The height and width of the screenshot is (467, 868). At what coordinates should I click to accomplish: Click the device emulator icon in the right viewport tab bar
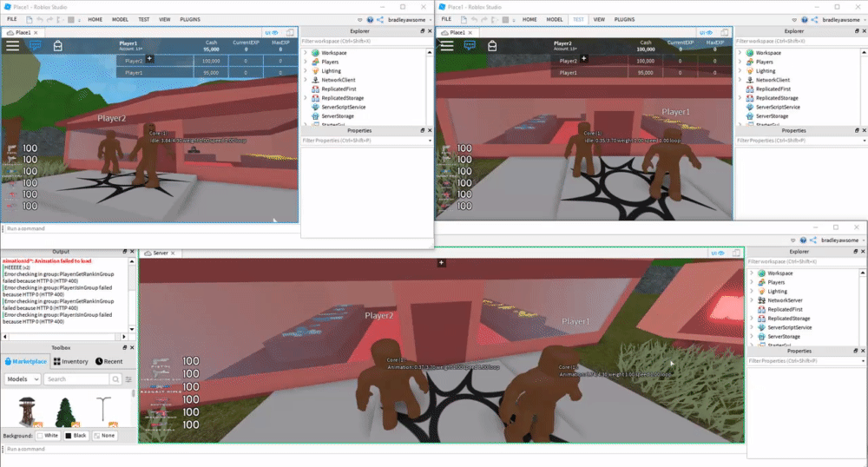(725, 33)
